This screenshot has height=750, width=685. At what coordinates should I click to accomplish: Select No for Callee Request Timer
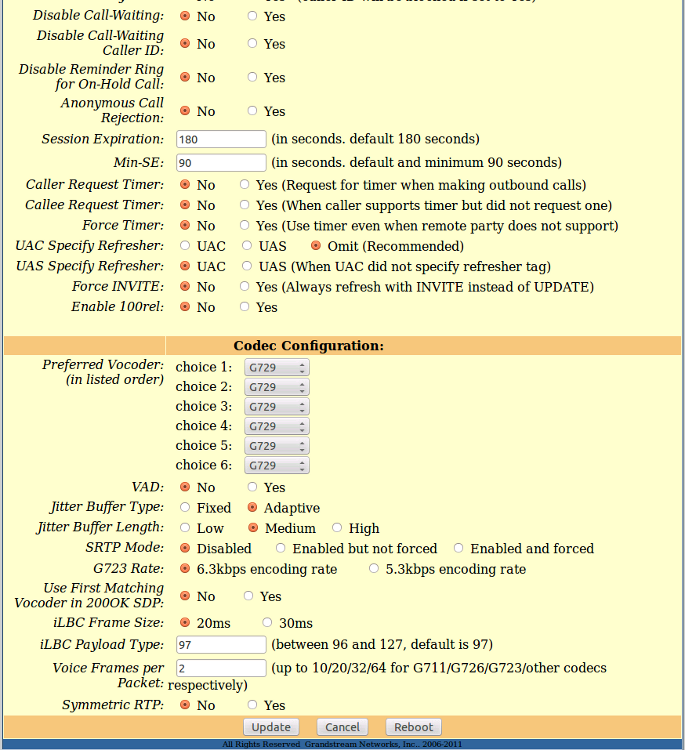(x=185, y=205)
